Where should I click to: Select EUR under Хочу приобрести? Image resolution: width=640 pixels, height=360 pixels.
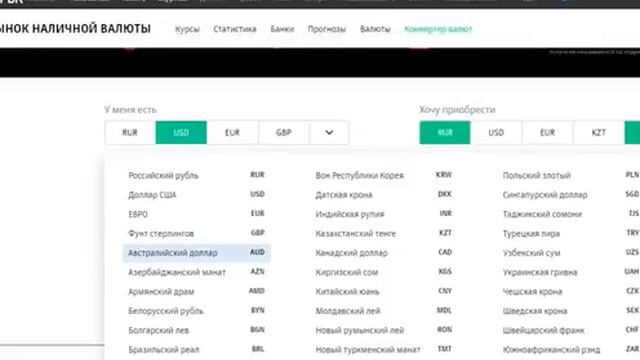click(x=547, y=133)
